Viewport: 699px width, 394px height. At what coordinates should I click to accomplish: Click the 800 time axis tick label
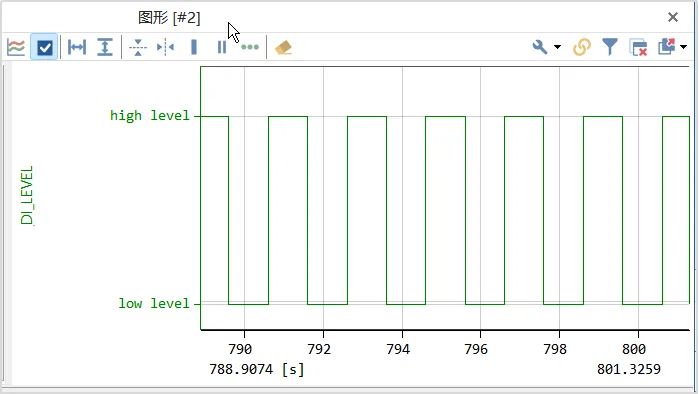[x=634, y=349]
